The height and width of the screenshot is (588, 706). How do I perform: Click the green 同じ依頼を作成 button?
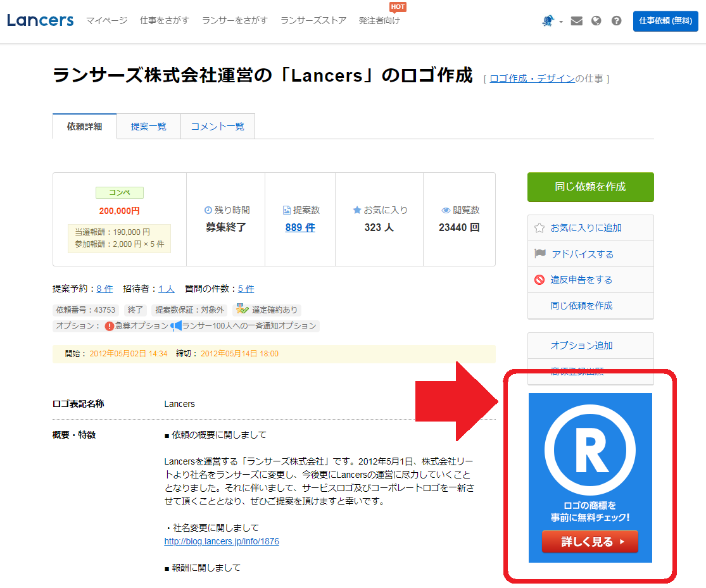590,187
